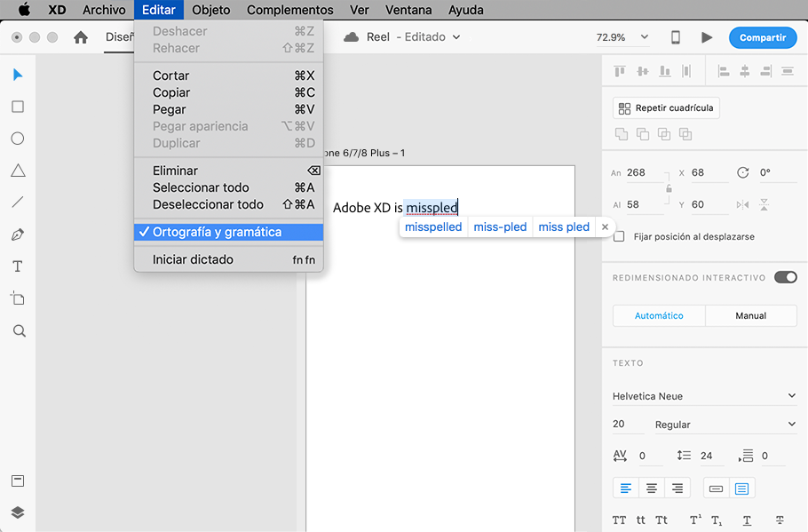Click the Exclude overlap boolean icon
808x532 pixels.
685,134
